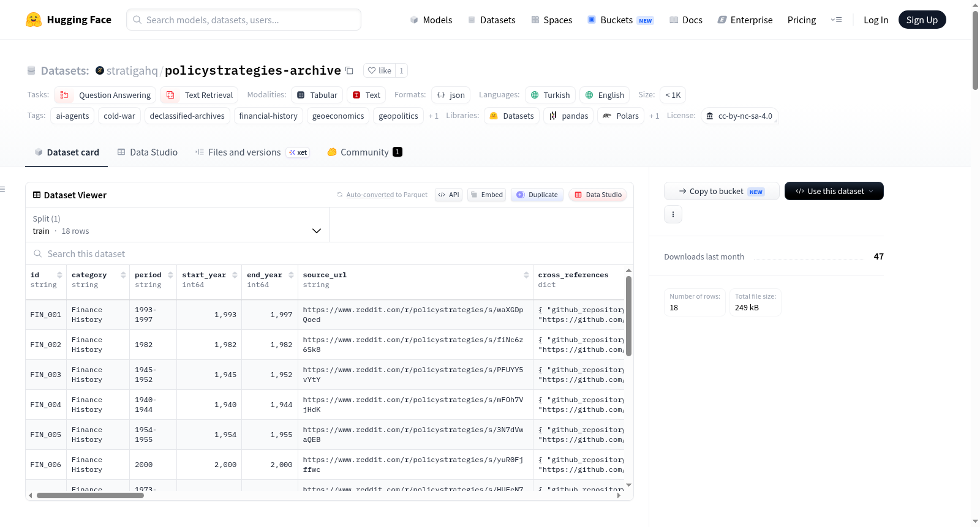Click the <1K size tag
Viewport: 980px width, 527px height.
[x=673, y=95]
